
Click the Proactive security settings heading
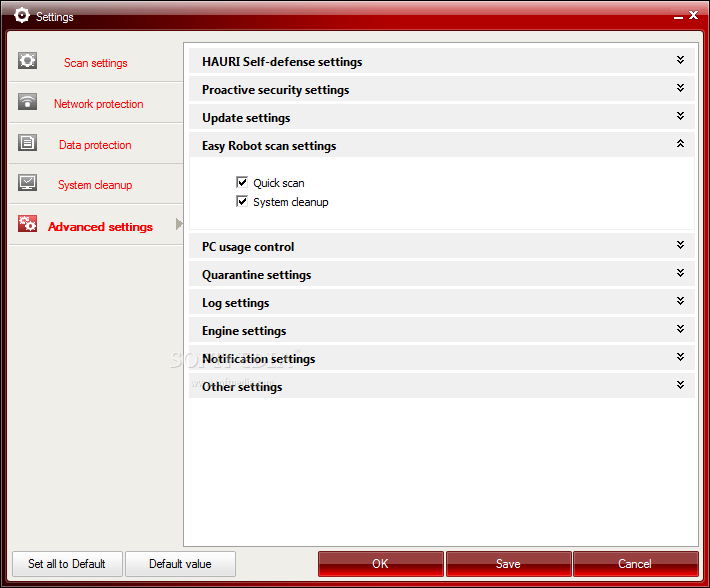[275, 90]
